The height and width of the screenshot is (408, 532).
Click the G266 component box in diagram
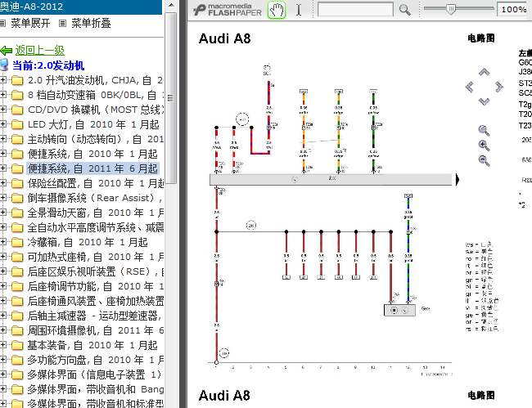pyautogui.click(x=399, y=310)
